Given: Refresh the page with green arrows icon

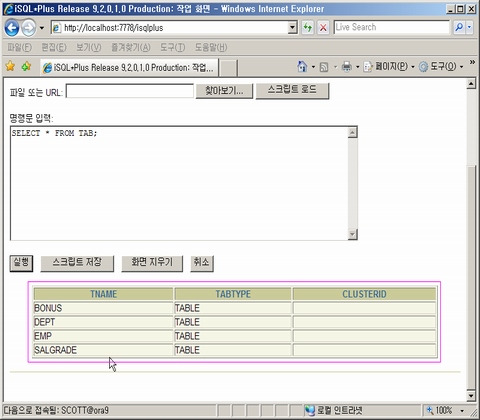Looking at the screenshot, I should click(308, 28).
